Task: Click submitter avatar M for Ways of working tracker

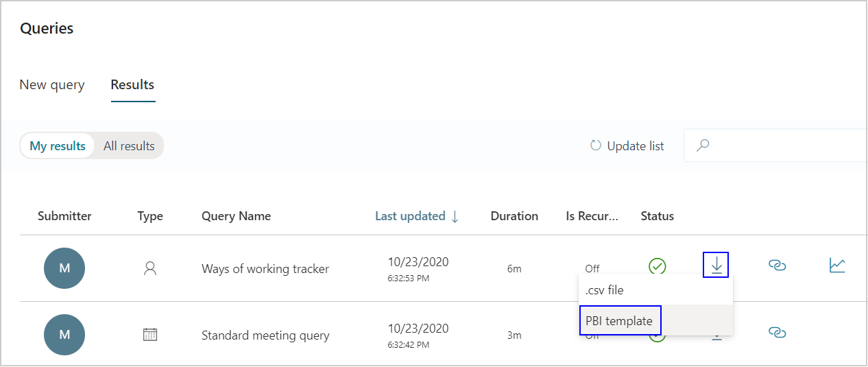Action: [64, 268]
